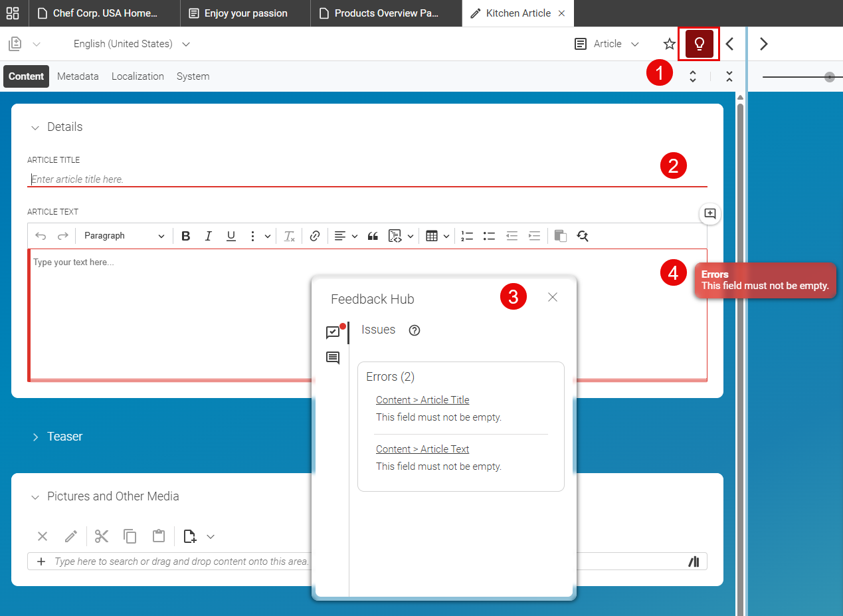
Task: Insert a link using the link icon
Action: point(314,235)
